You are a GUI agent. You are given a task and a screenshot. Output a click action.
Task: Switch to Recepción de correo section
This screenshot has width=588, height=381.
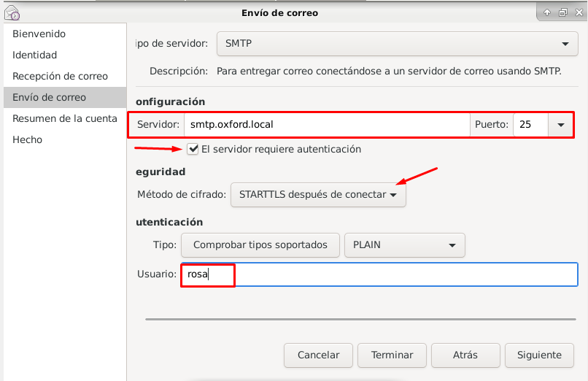tap(60, 76)
